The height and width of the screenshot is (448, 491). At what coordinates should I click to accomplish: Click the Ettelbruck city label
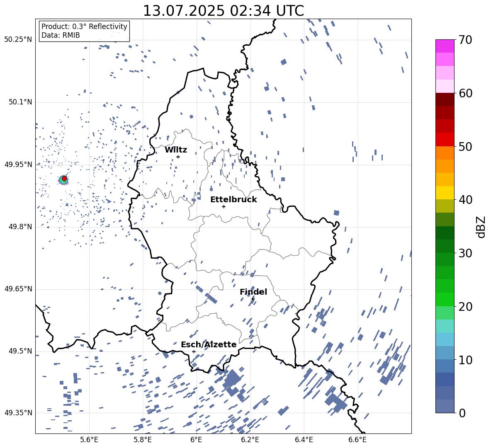pyautogui.click(x=233, y=200)
